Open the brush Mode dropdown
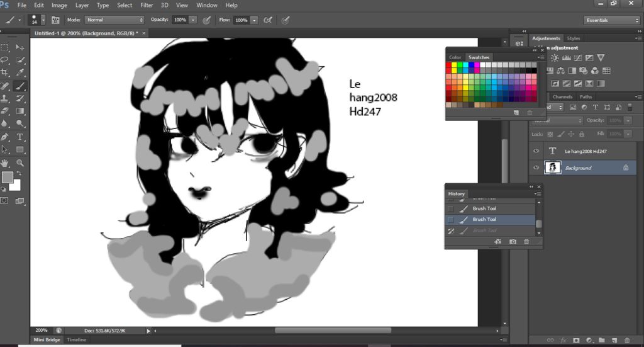 click(114, 20)
